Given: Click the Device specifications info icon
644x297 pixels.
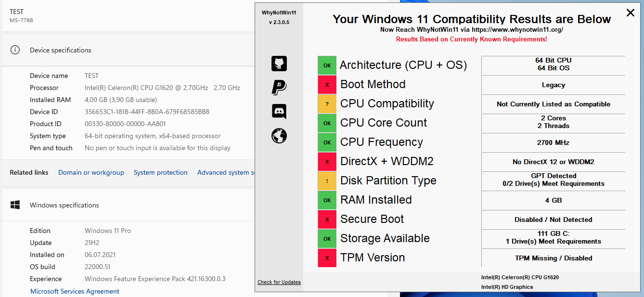Looking at the screenshot, I should tap(15, 50).
